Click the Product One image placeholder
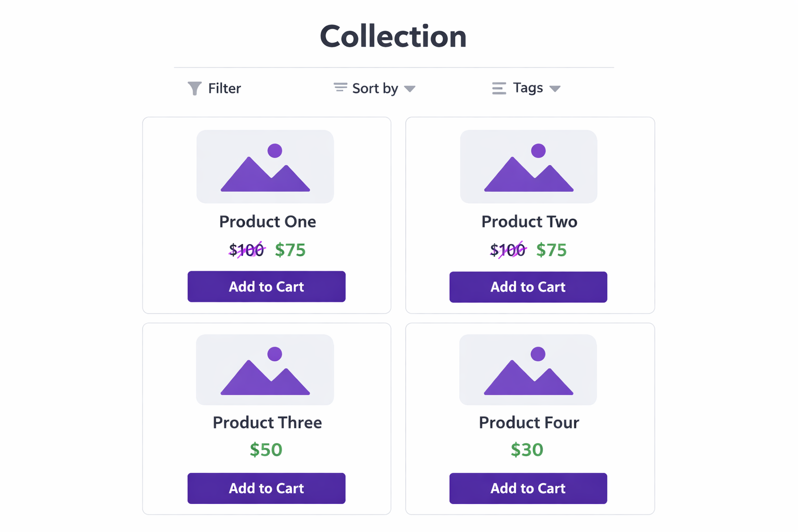Viewport: 798px width, 532px height. tap(265, 166)
